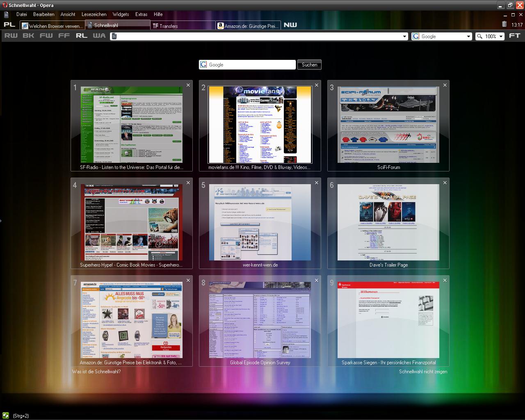Open the Lesezeichen menu
Image resolution: width=525 pixels, height=420 pixels.
94,14
